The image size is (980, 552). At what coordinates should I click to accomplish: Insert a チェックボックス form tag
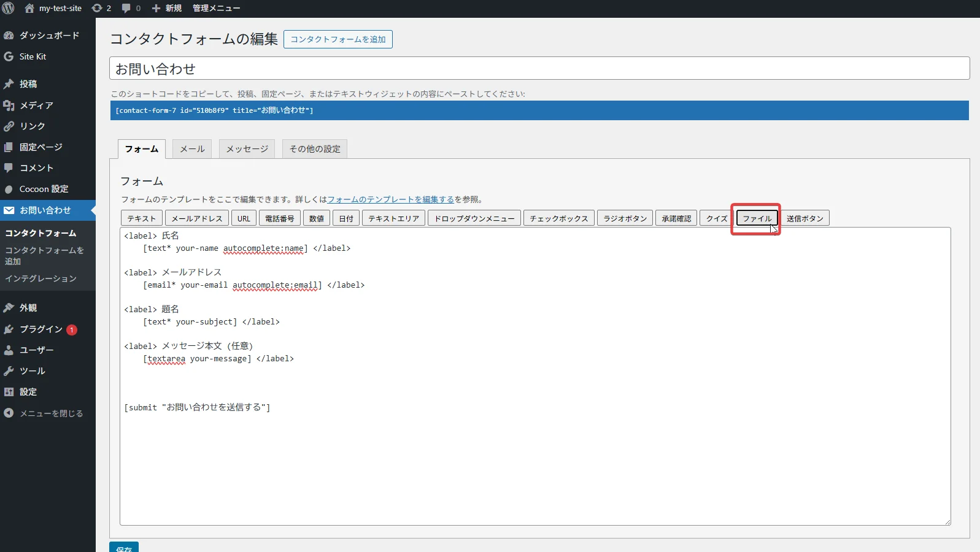[x=559, y=218]
